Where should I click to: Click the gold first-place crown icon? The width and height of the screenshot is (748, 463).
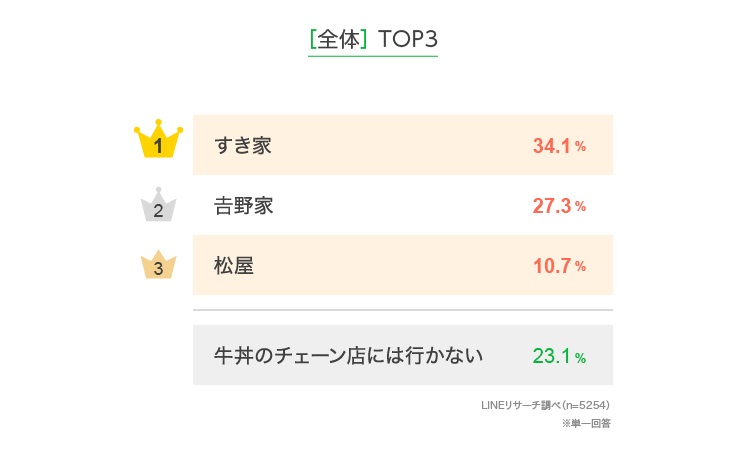[158, 142]
